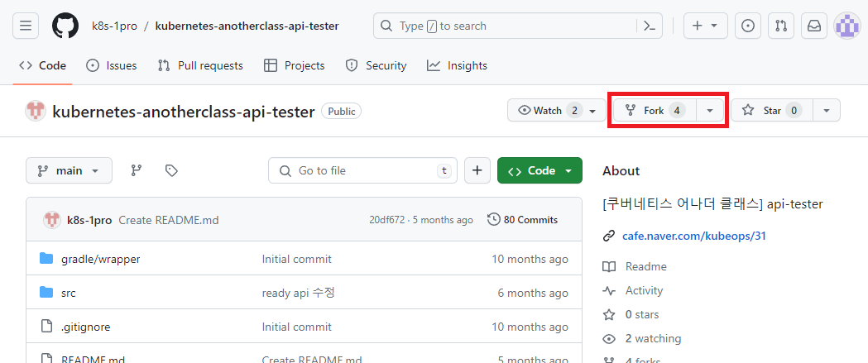Viewport: 868px width, 363px height.
Task: Click the Add file plus button
Action: coord(477,171)
